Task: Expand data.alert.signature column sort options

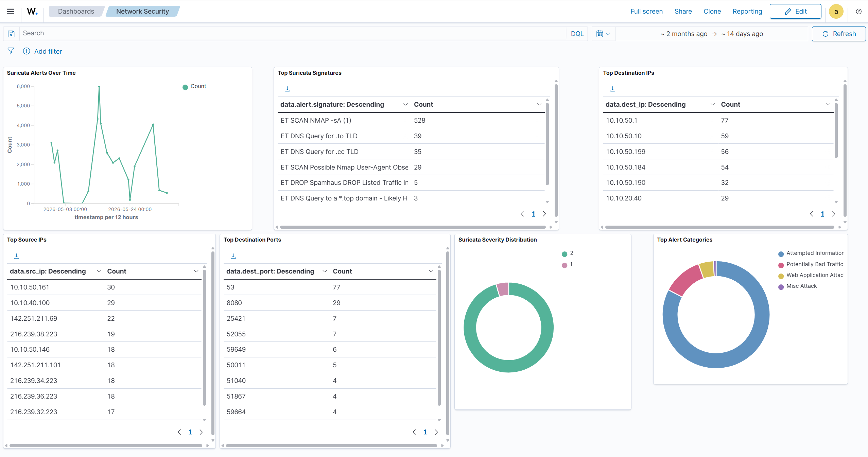Action: (x=405, y=105)
